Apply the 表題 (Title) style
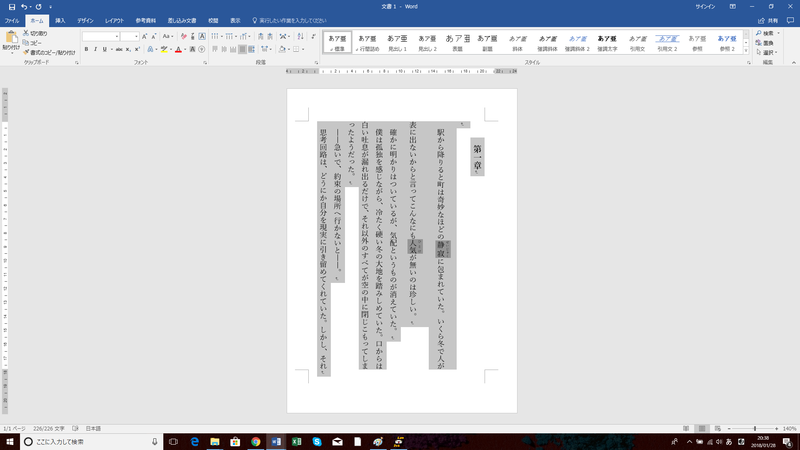 [457, 42]
